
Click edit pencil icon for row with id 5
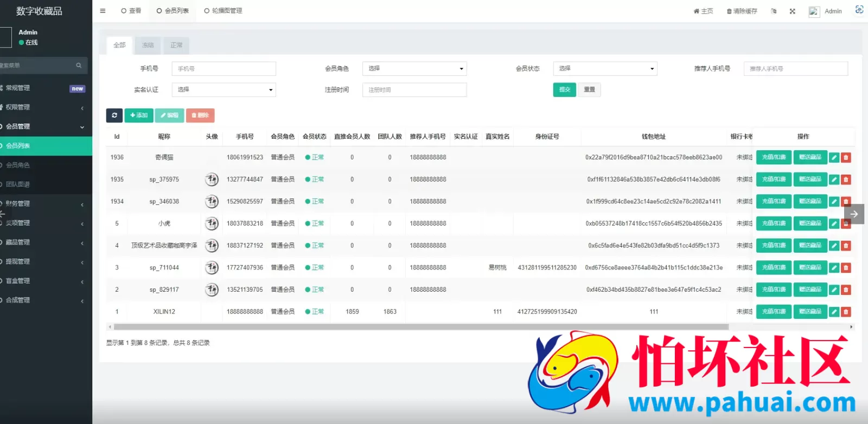click(x=834, y=224)
